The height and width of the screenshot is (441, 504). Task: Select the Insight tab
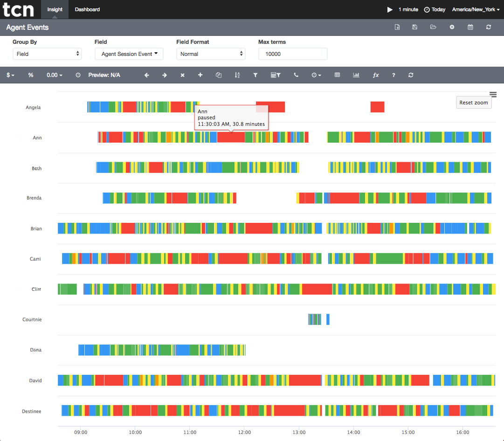coord(55,10)
